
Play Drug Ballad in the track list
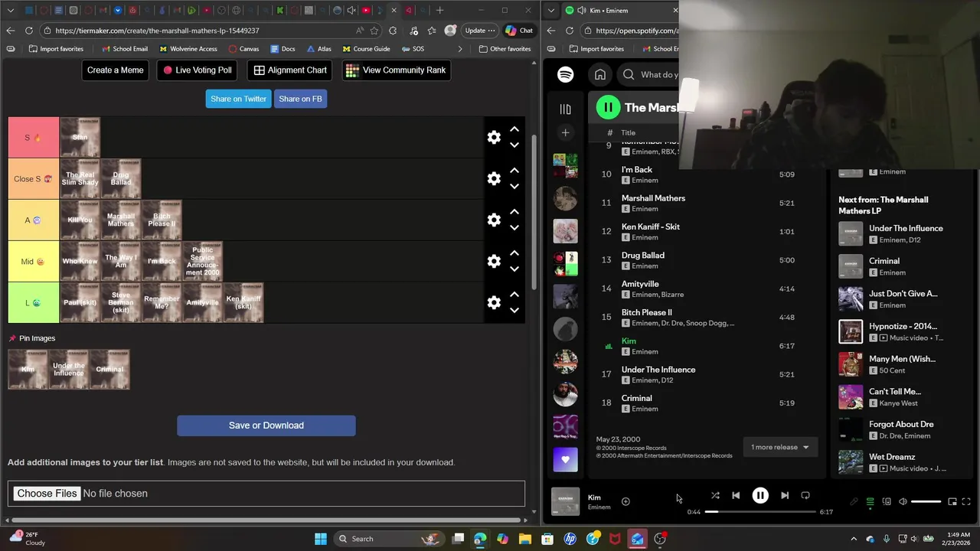pos(642,256)
